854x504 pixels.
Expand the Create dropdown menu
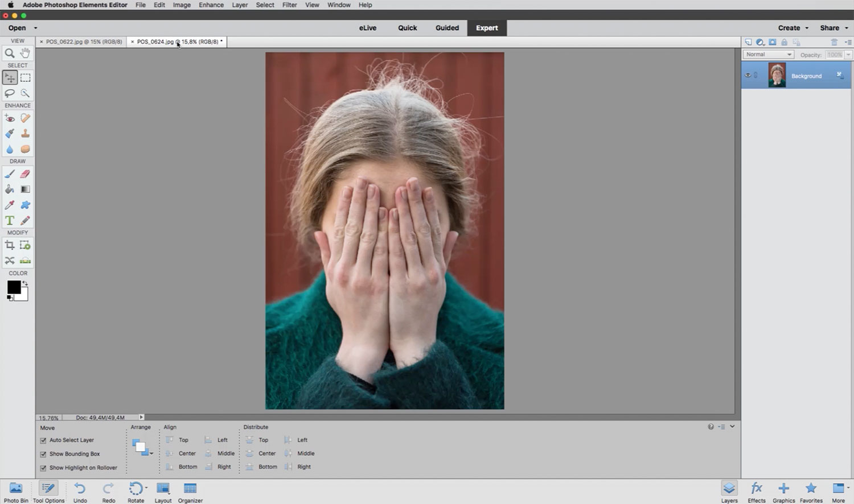click(x=793, y=28)
